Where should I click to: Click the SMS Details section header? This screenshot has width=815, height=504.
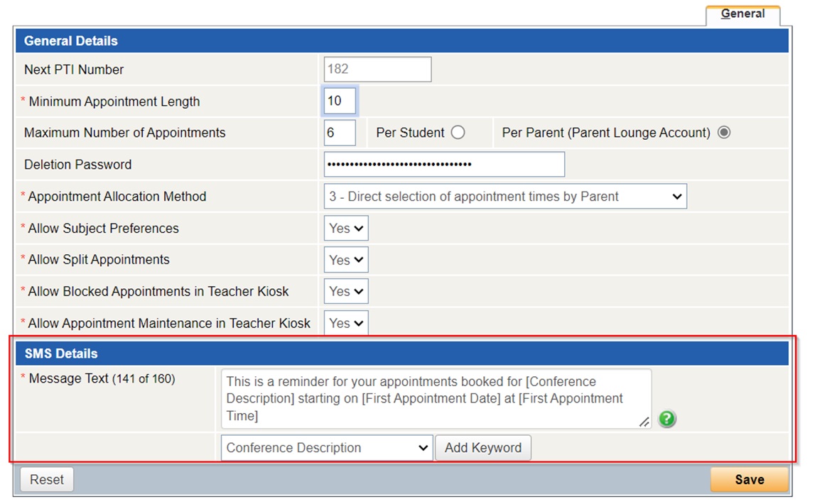(x=401, y=354)
